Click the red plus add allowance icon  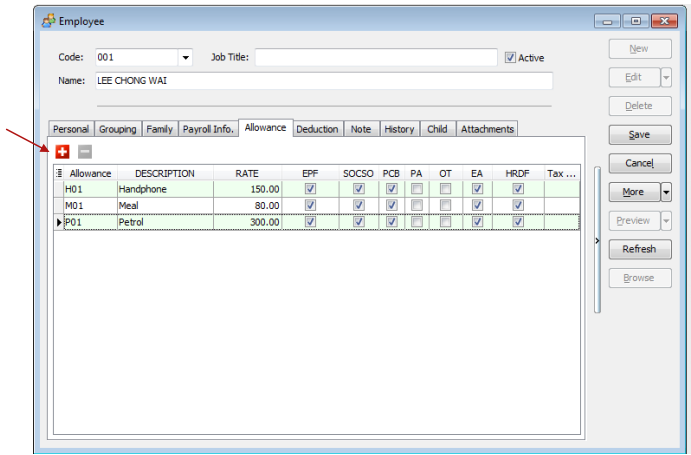(62, 151)
